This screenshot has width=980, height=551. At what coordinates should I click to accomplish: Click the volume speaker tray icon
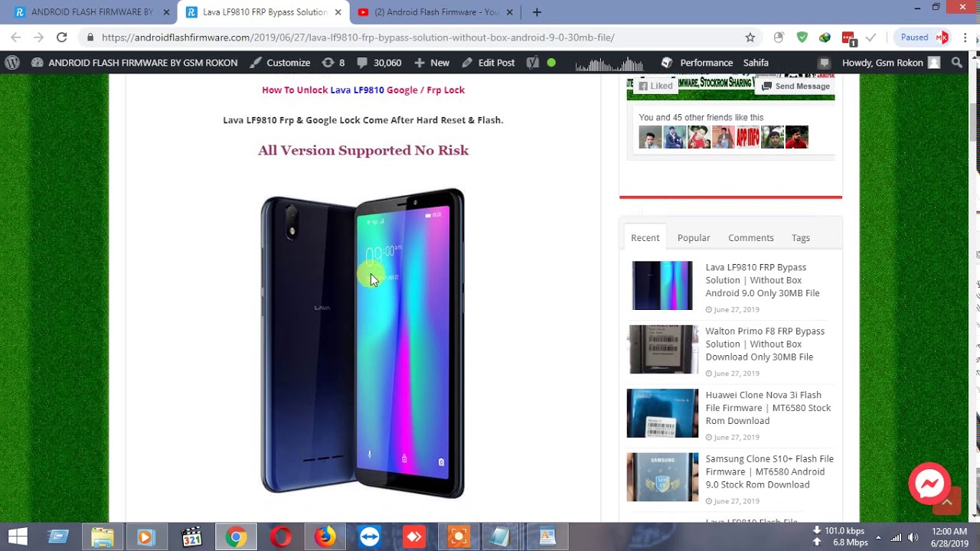(913, 537)
